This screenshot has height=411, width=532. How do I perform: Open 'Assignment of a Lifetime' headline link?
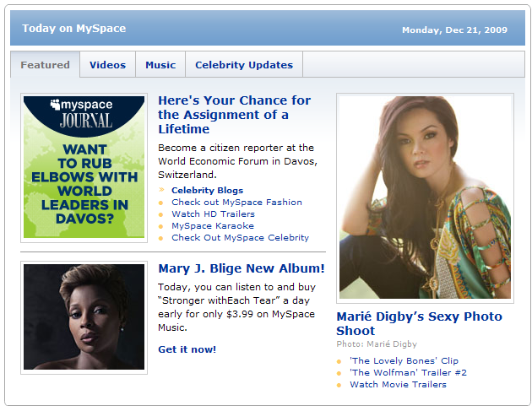[x=234, y=115]
